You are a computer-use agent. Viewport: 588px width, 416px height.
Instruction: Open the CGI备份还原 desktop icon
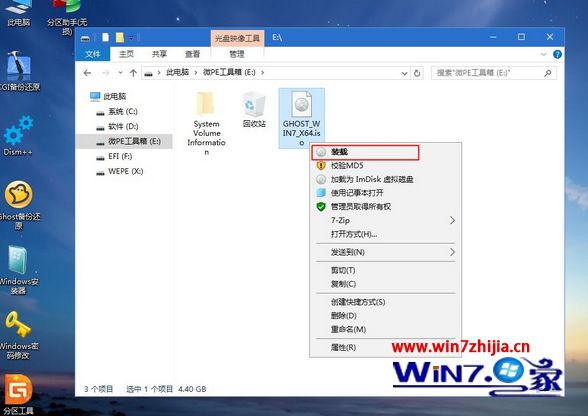tap(19, 71)
